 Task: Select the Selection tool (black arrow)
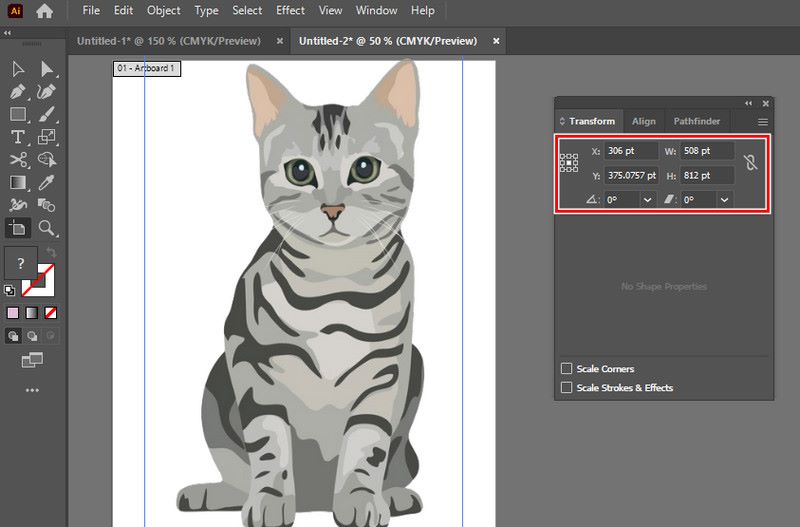pos(18,69)
